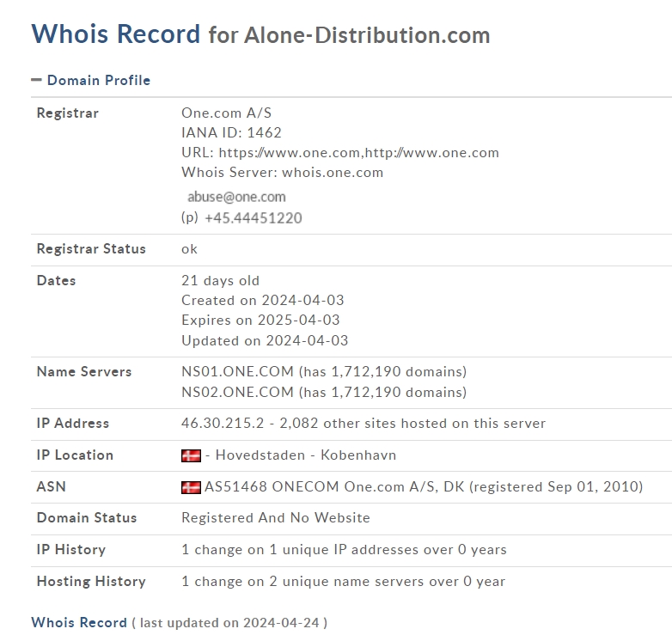The width and height of the screenshot is (672, 635).
Task: Click the Name Servers row label
Action: click(84, 371)
